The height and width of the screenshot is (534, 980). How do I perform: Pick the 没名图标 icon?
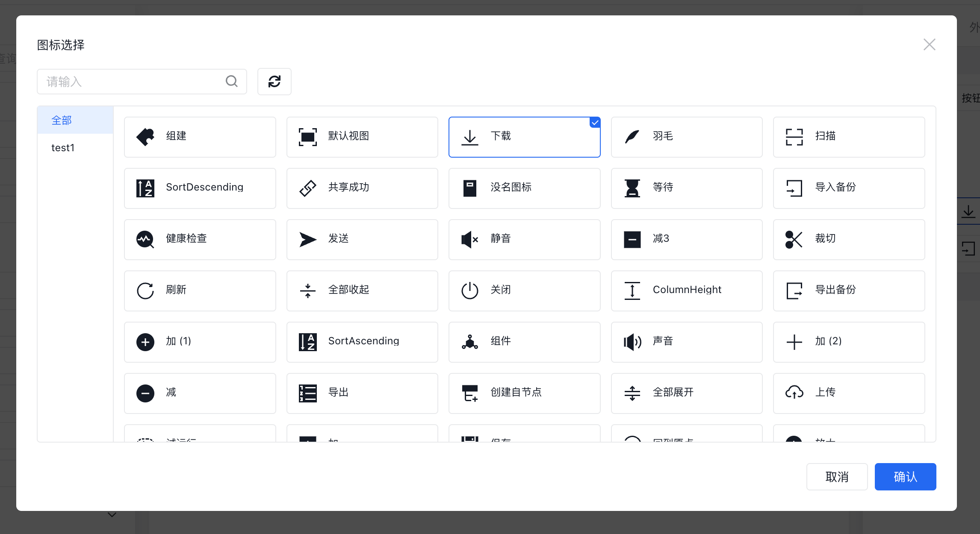pos(524,188)
